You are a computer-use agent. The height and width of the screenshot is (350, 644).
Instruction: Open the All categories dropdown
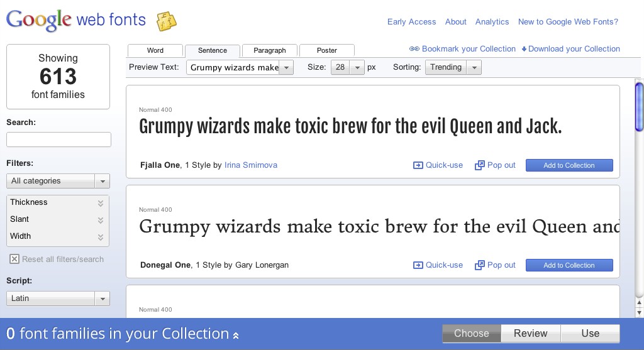58,181
